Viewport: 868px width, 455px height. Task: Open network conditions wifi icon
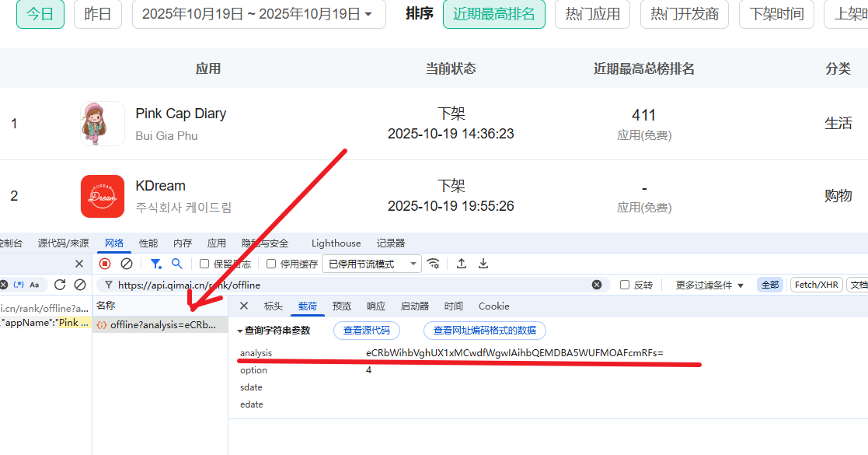pyautogui.click(x=434, y=264)
